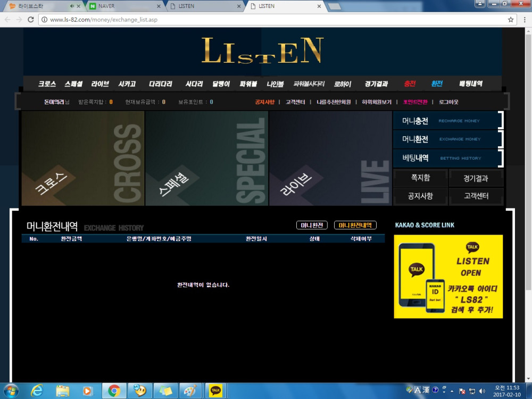Viewport: 532px width, 399px height.
Task: Click the browser back arrow
Action: pos(7,20)
